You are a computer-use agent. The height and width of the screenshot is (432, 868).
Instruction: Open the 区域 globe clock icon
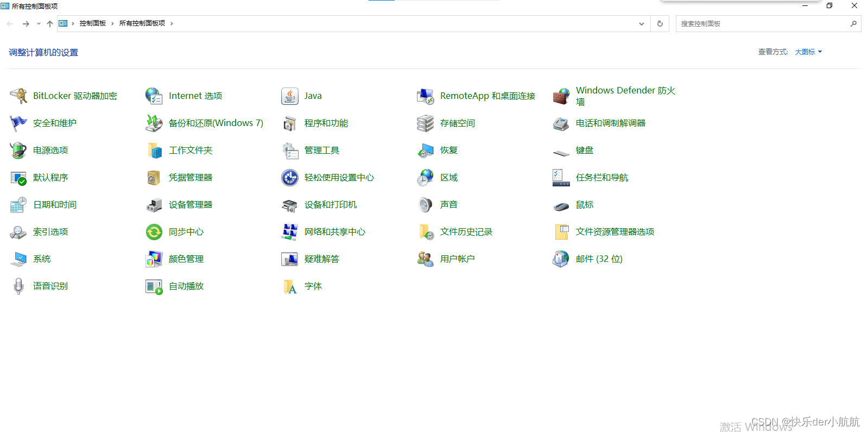click(426, 178)
